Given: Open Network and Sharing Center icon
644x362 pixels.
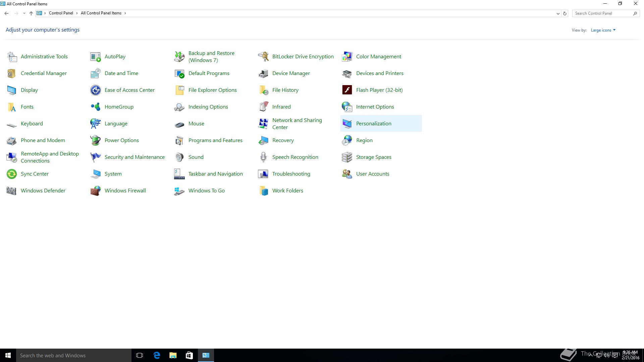Looking at the screenshot, I should click(263, 124).
